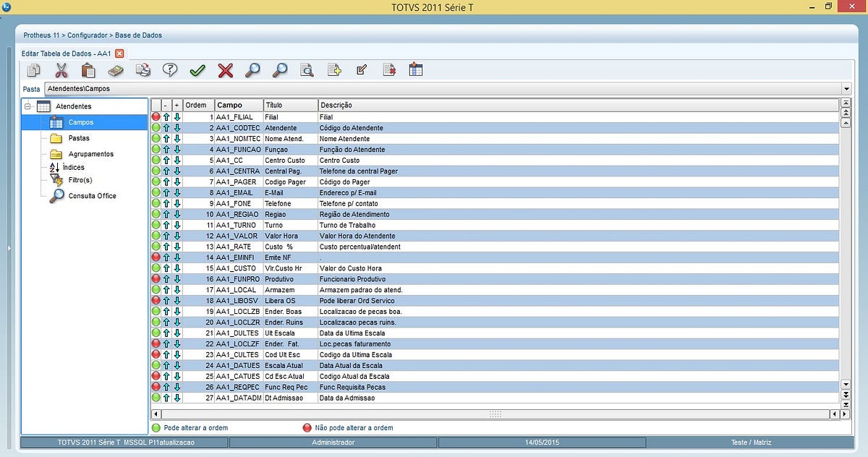Open the Help question mark icon
Image resolution: width=868 pixels, height=457 pixels.
click(170, 70)
